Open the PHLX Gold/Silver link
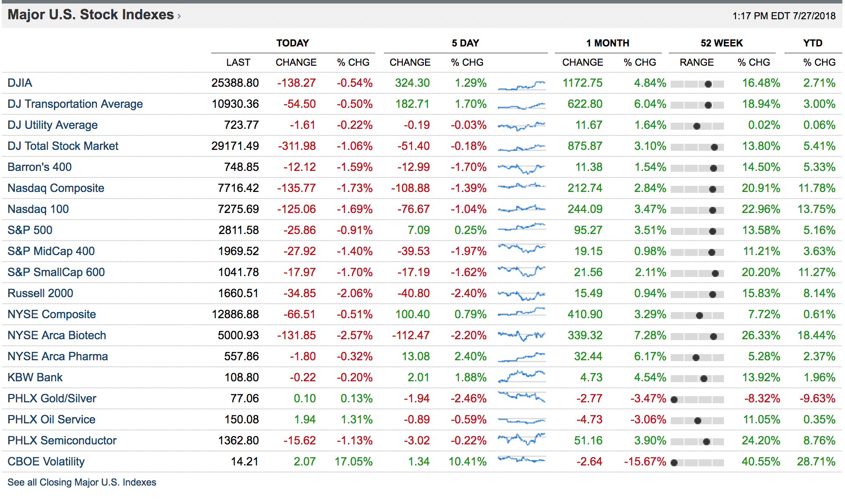 pyautogui.click(x=52, y=398)
